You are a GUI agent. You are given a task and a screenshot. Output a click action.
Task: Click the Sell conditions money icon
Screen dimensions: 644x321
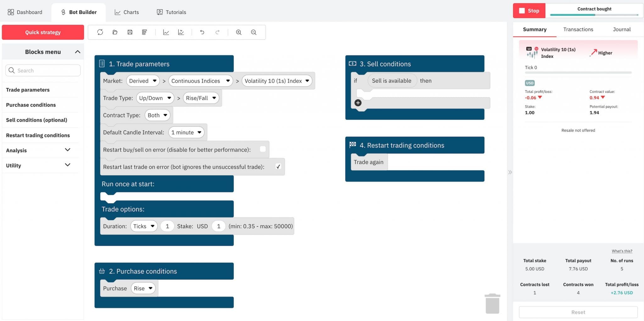click(353, 64)
